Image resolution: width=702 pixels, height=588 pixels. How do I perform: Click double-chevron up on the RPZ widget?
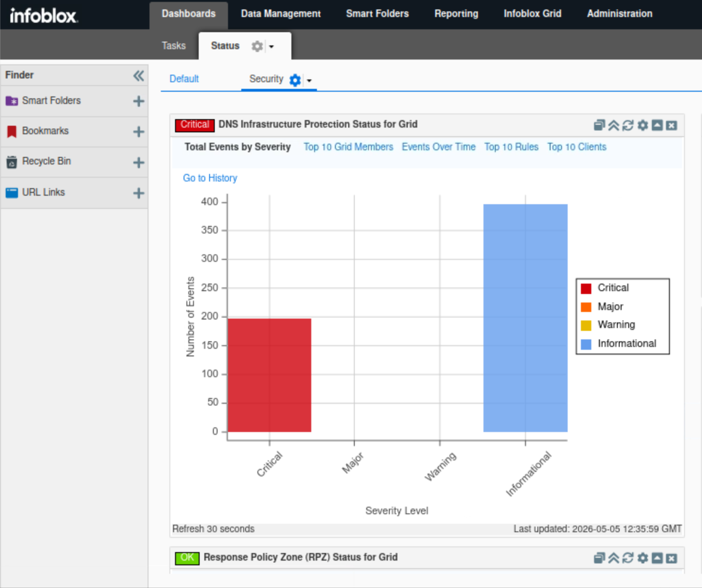click(614, 558)
